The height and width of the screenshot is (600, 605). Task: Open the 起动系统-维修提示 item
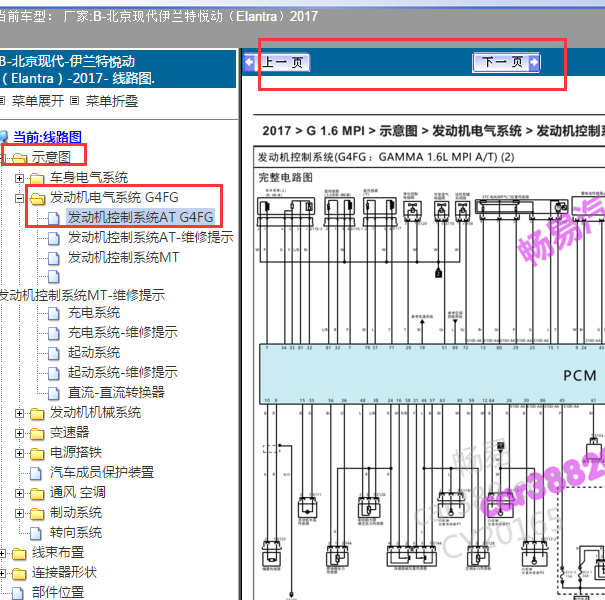pyautogui.click(x=123, y=372)
